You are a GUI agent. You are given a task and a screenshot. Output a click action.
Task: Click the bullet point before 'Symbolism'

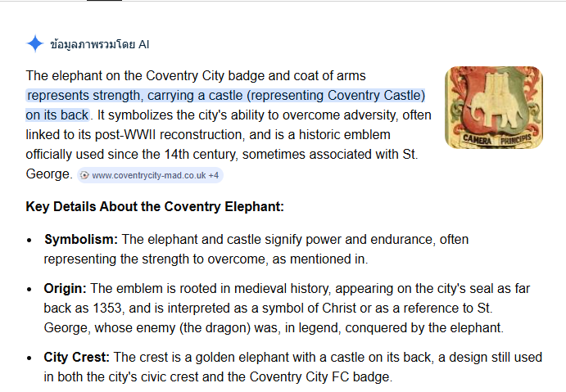click(x=30, y=241)
